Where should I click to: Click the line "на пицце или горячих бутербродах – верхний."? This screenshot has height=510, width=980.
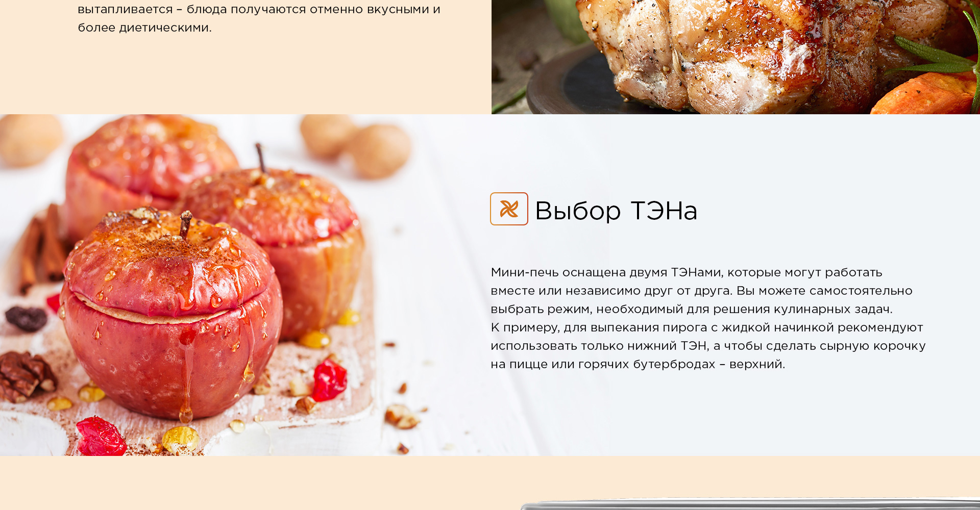(638, 364)
